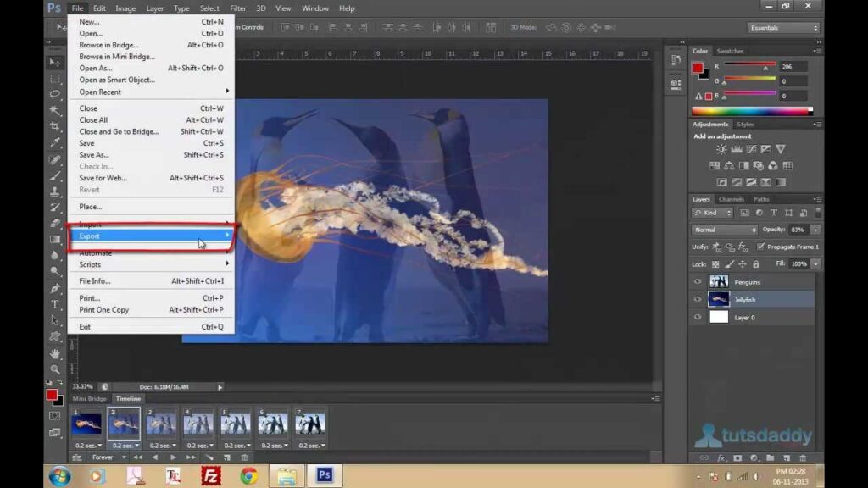
Task: Switch to the Channels tab
Action: [x=731, y=199]
